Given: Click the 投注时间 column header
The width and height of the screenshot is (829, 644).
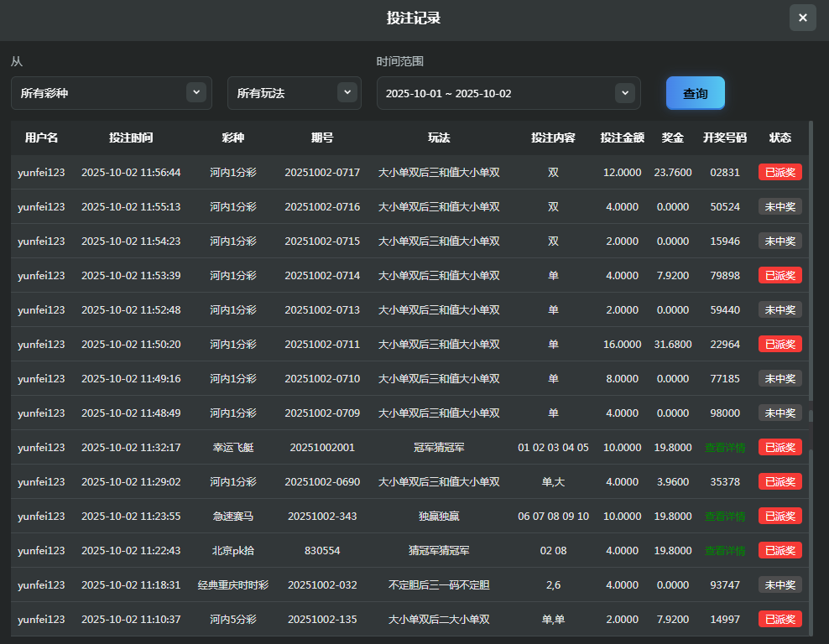Looking at the screenshot, I should (131, 138).
